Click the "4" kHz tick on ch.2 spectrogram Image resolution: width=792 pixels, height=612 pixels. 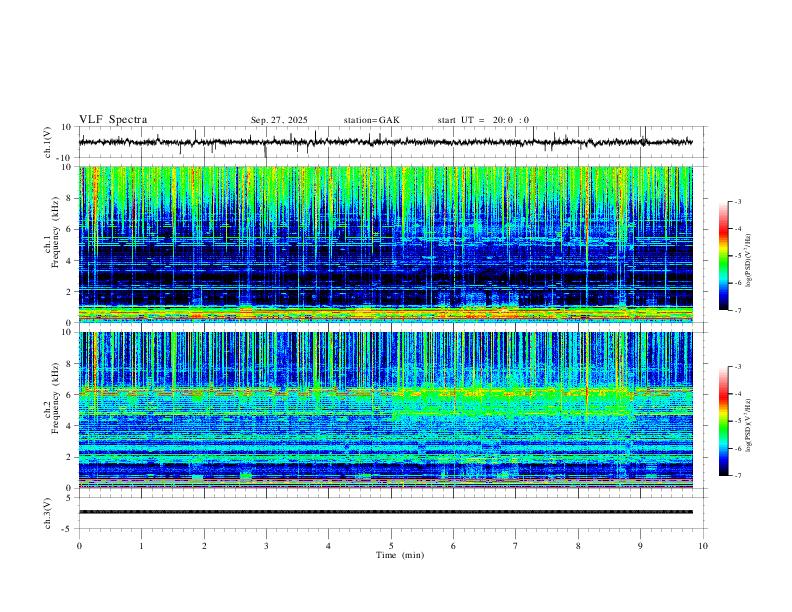tap(69, 426)
